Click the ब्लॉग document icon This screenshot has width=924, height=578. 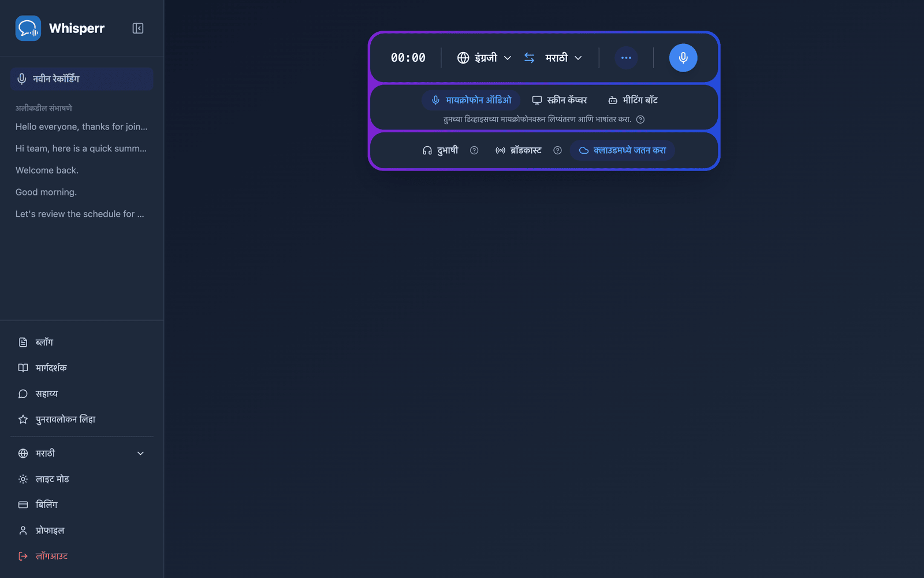(x=23, y=342)
